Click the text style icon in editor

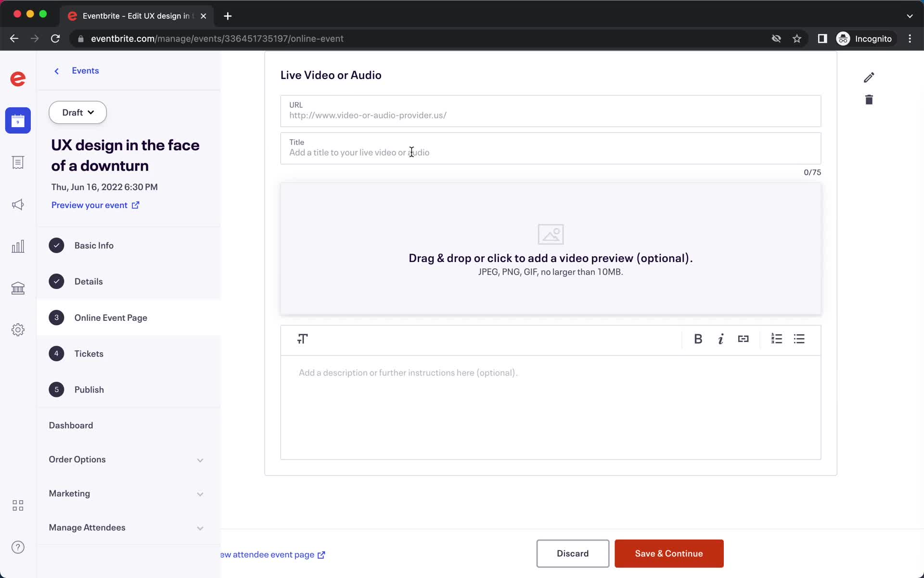302,339
